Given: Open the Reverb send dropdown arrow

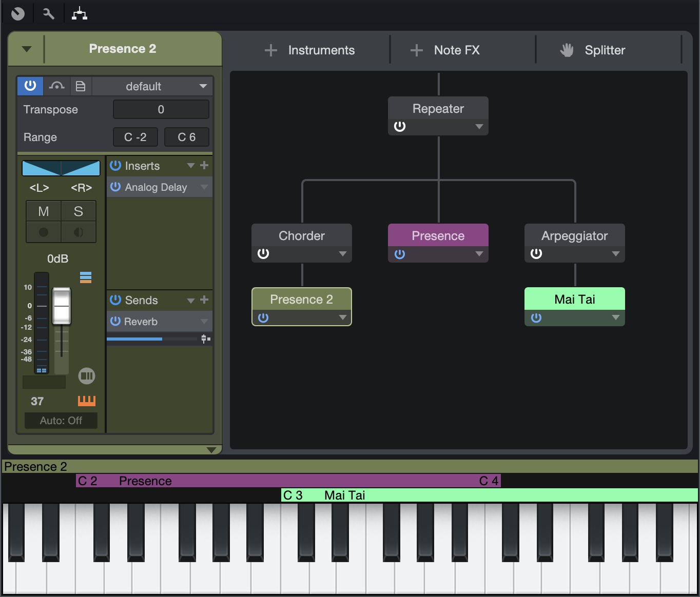Looking at the screenshot, I should pyautogui.click(x=204, y=322).
